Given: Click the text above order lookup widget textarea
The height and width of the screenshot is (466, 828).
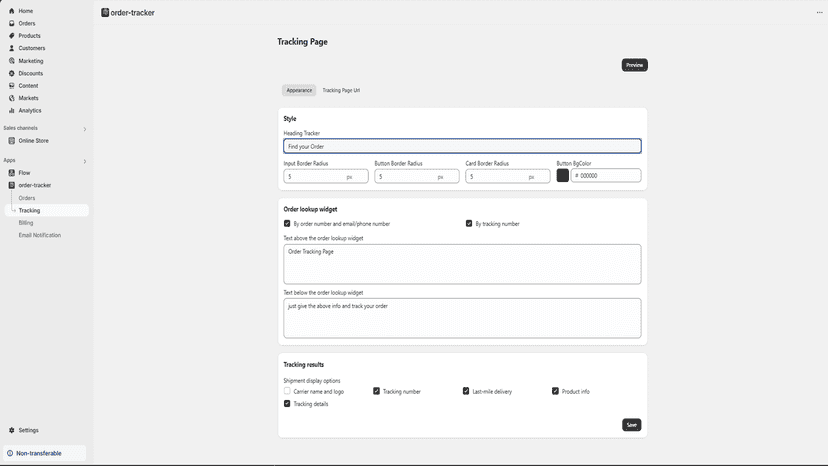Looking at the screenshot, I should (x=463, y=264).
